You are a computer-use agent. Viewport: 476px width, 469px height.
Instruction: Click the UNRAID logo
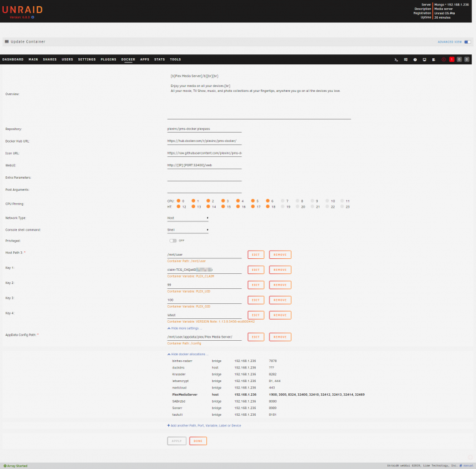click(x=22, y=10)
